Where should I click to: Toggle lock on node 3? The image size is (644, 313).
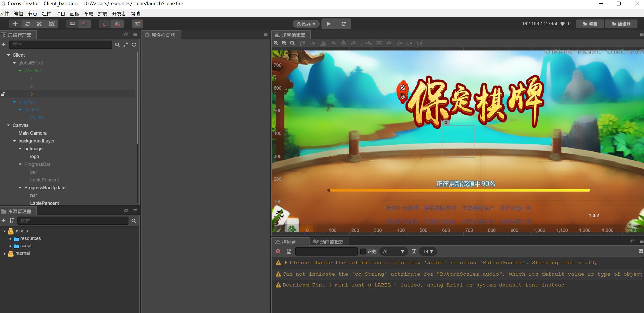coord(3,94)
